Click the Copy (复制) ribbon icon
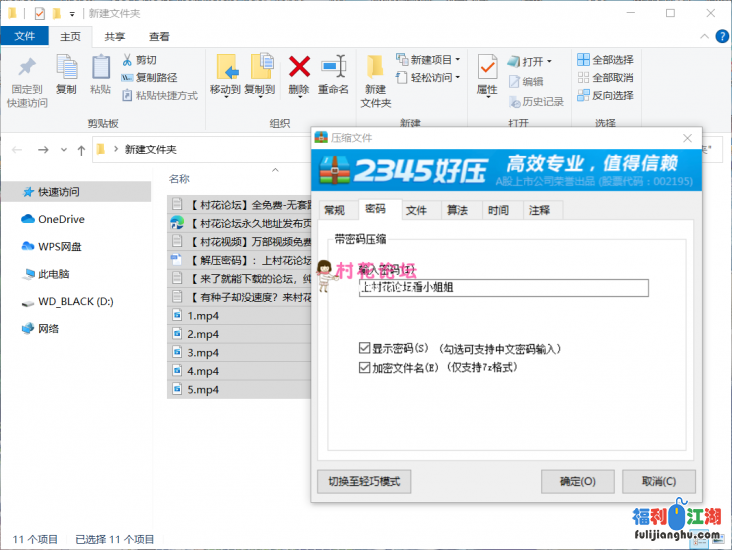This screenshot has height=550, width=732. point(66,68)
